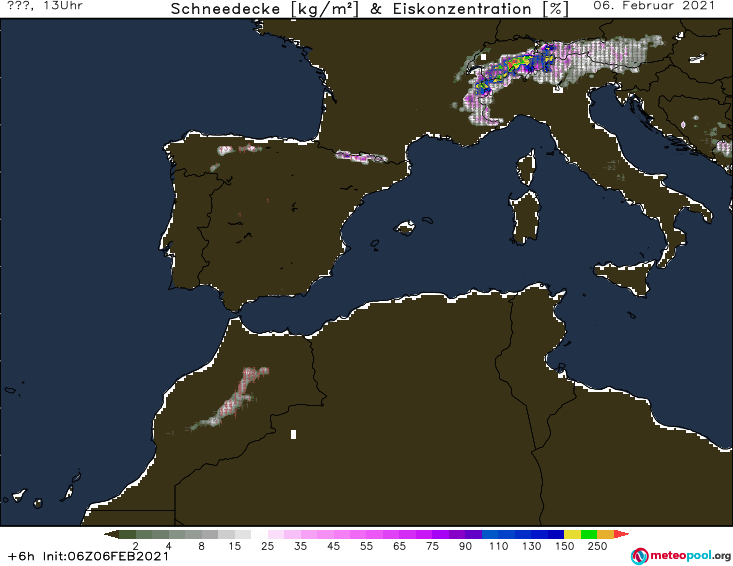Click the small white square in Algeria
The image size is (733, 566).
[293, 434]
